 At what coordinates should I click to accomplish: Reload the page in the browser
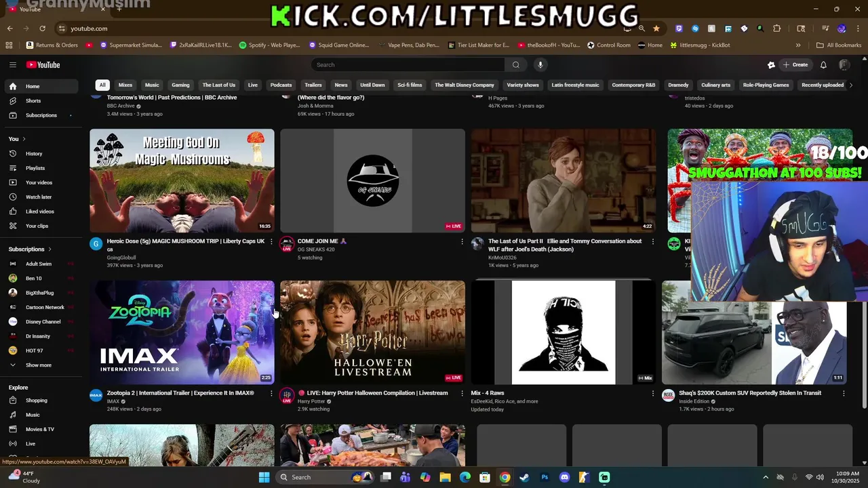(x=42, y=28)
